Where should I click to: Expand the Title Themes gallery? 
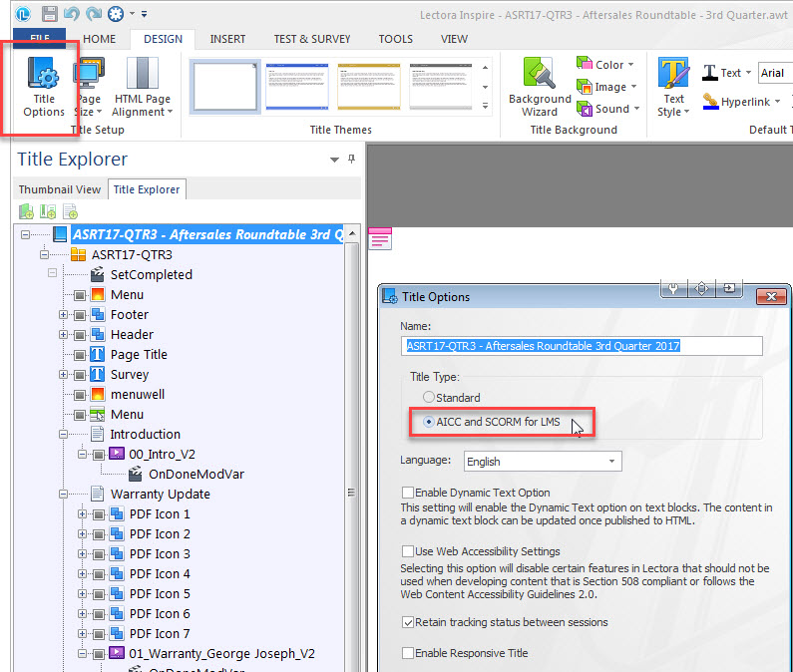(x=485, y=107)
